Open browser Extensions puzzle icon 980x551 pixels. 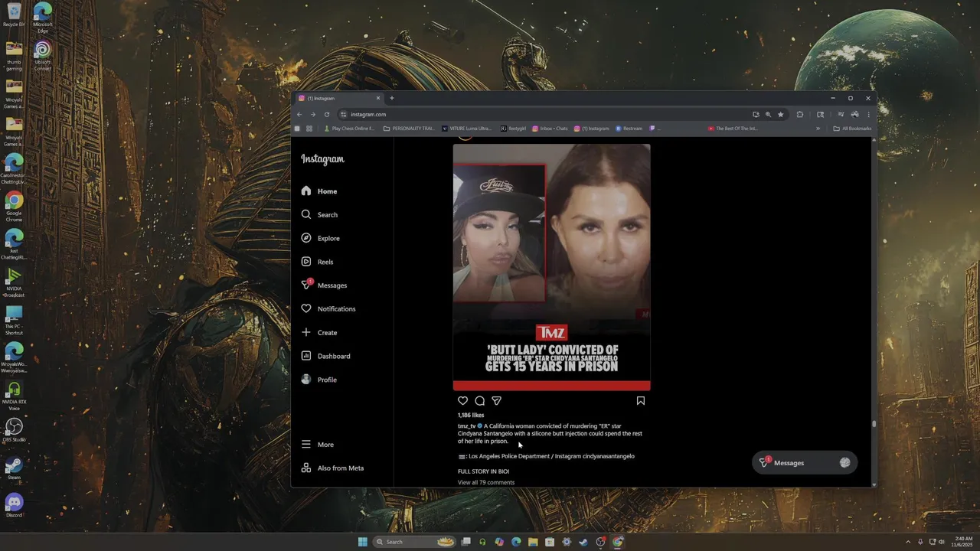point(800,115)
